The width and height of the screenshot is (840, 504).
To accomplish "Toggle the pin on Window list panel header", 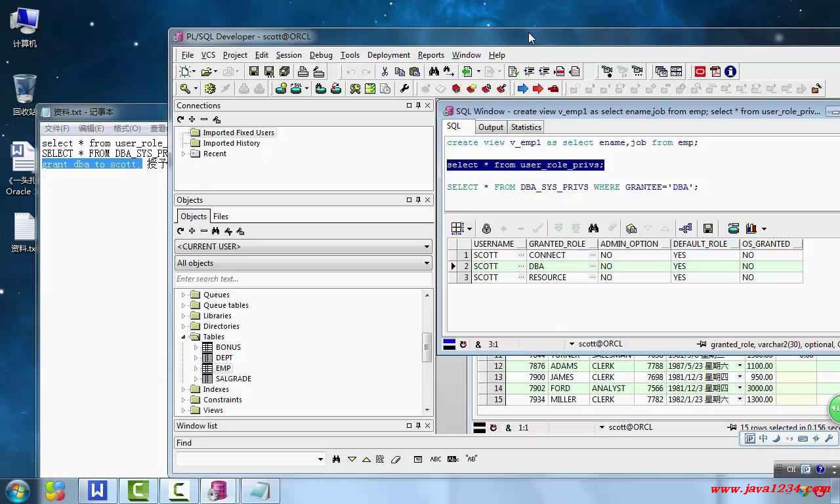I will point(418,425).
